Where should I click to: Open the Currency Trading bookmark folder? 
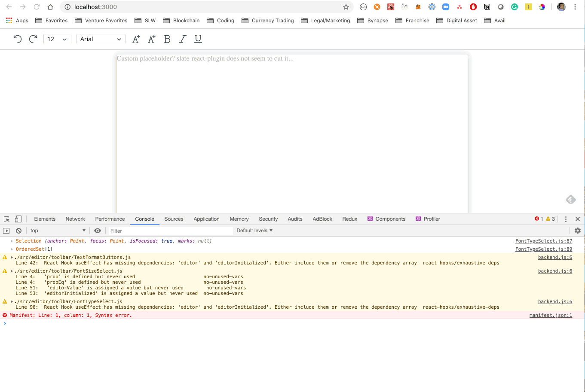pos(268,21)
